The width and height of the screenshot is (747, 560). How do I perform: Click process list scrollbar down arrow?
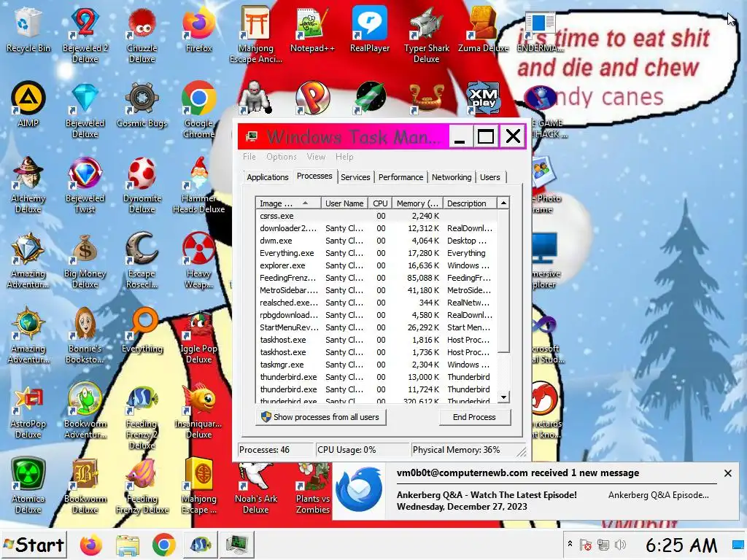click(x=503, y=397)
